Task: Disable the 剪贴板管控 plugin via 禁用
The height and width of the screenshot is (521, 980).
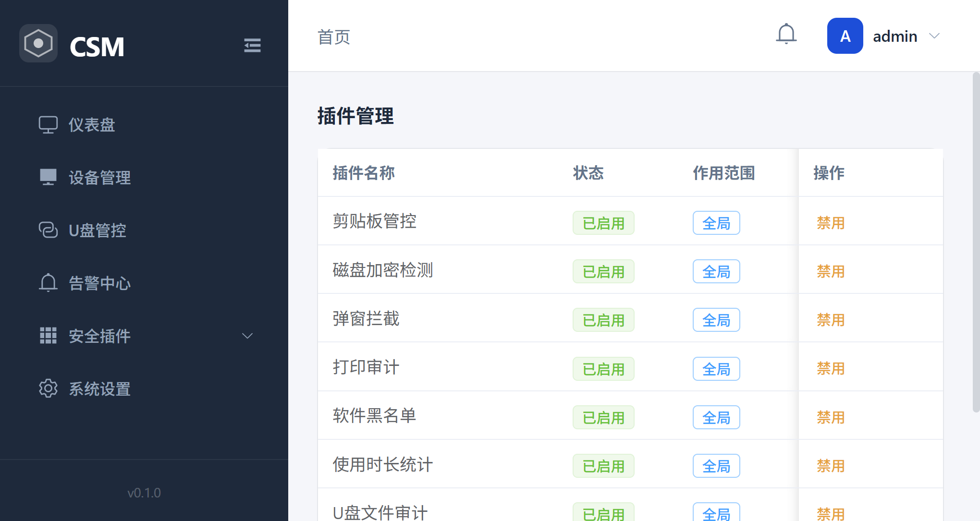Action: tap(831, 223)
